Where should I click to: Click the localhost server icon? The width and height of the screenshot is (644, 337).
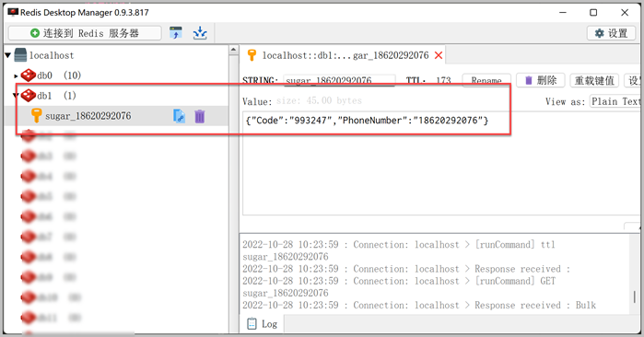pyautogui.click(x=20, y=55)
